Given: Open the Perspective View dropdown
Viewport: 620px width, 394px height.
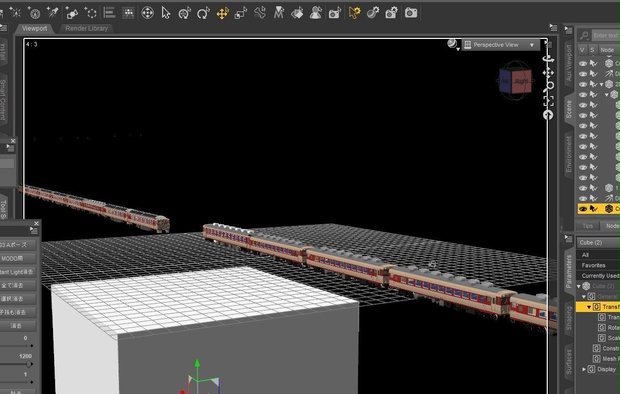Looking at the screenshot, I should tap(500, 45).
